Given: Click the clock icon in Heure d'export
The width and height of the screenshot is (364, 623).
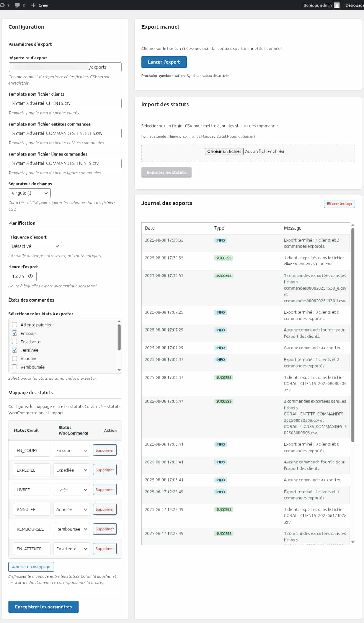Looking at the screenshot, I should pos(31,276).
